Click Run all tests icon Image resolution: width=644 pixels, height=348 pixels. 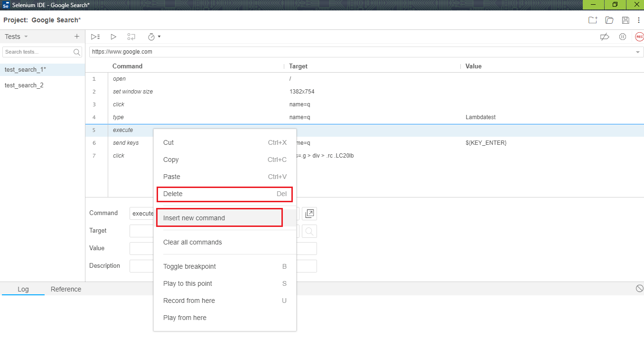click(x=95, y=37)
